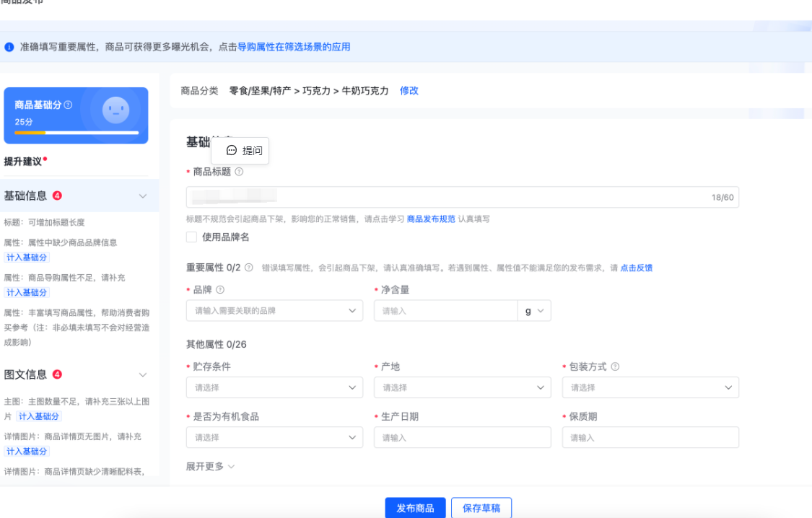Click the info icon in the top notice banner
This screenshot has height=518, width=812.
pyautogui.click(x=9, y=47)
